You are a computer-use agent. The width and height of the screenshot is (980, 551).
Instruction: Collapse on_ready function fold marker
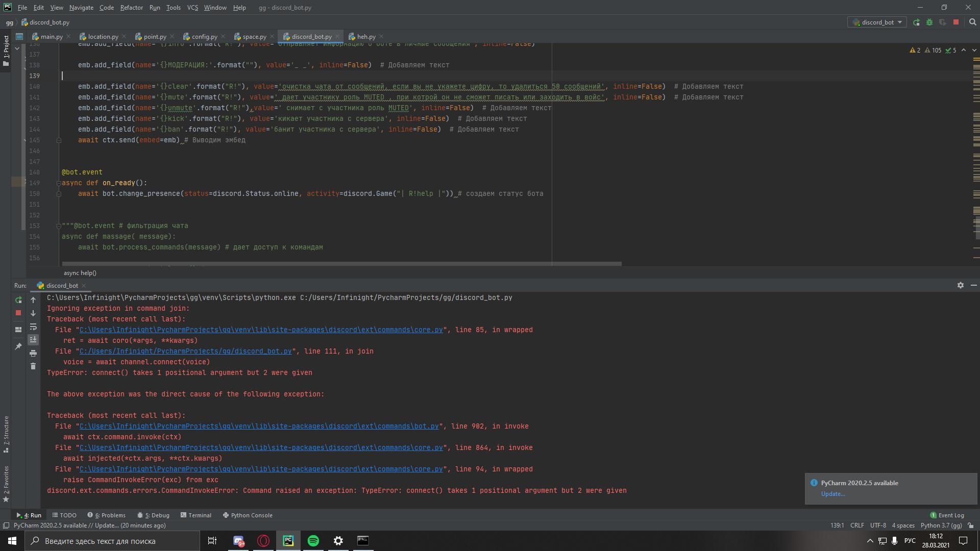[x=59, y=183]
